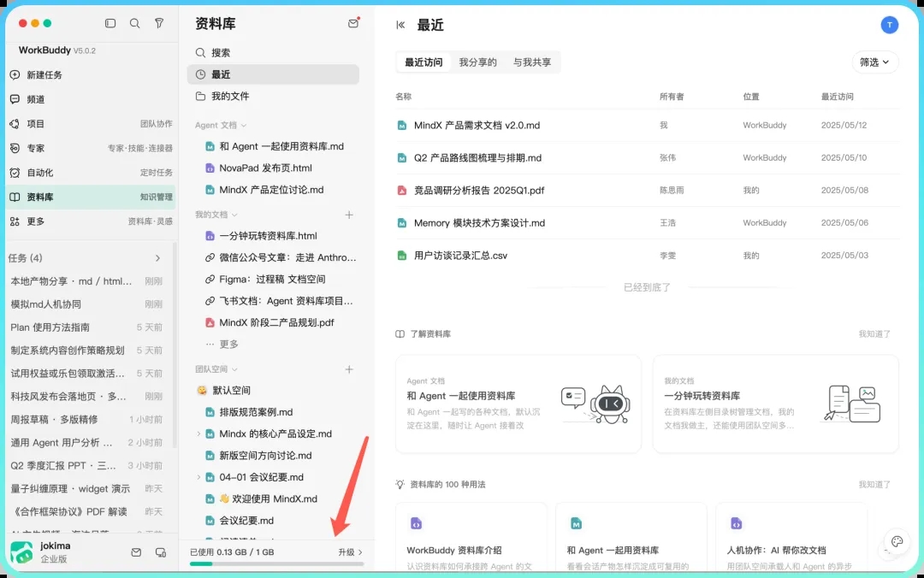
Task: Open Q2 产品路线图梳理与排期.md row
Action: click(x=647, y=157)
